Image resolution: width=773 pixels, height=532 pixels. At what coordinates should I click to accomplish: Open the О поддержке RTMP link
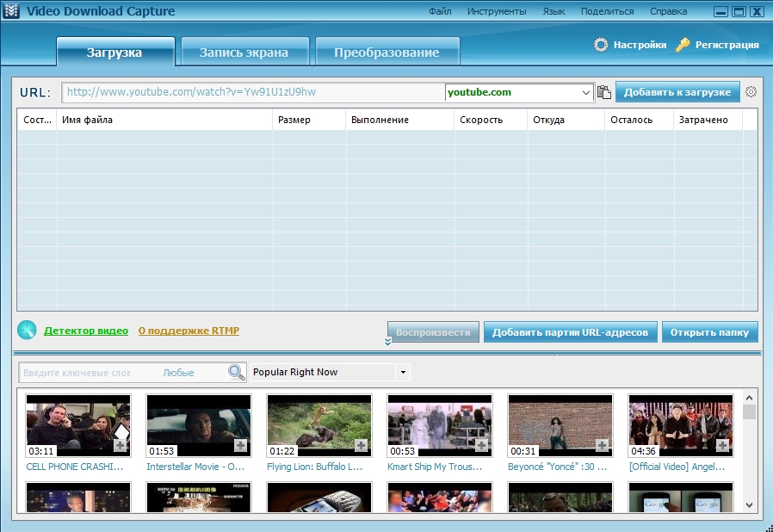click(x=189, y=331)
